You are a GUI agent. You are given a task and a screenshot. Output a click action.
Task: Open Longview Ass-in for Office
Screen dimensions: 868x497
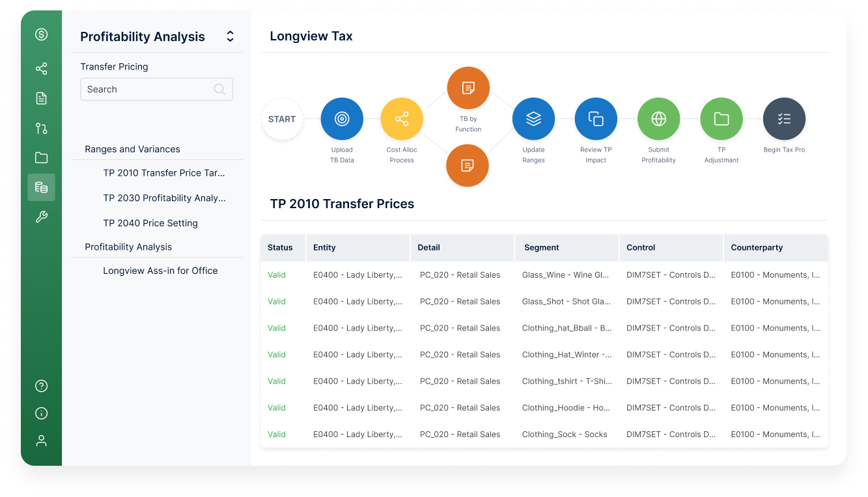[x=160, y=271]
